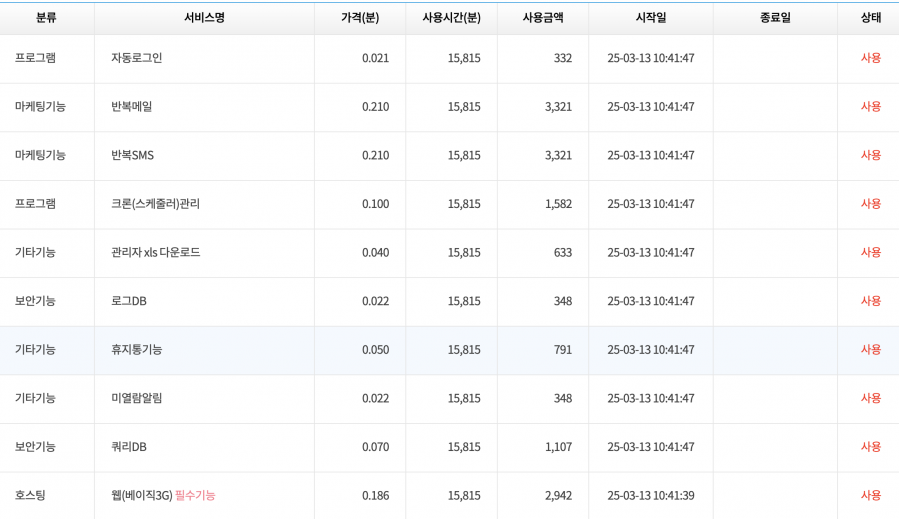Click the 사용 status for 웹(베이직3G)
Screen dimensions: 899x519
click(x=870, y=495)
